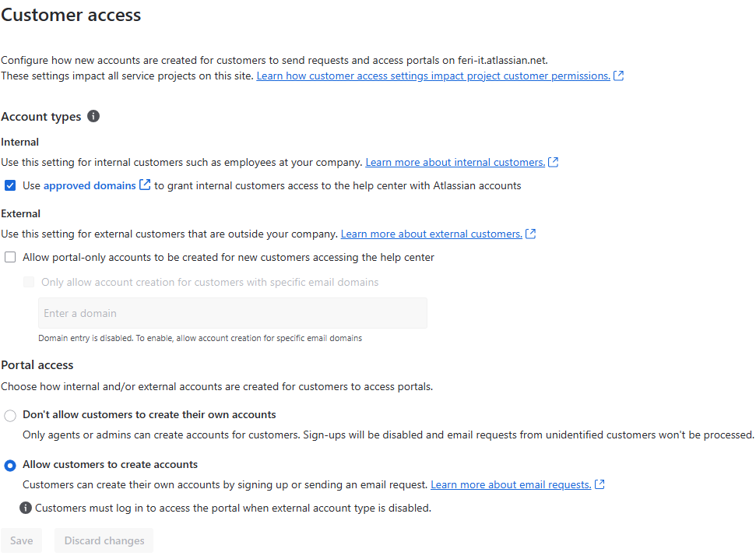Click the info icon before the log in notice
Image resolution: width=756 pixels, height=556 pixels.
click(25, 507)
